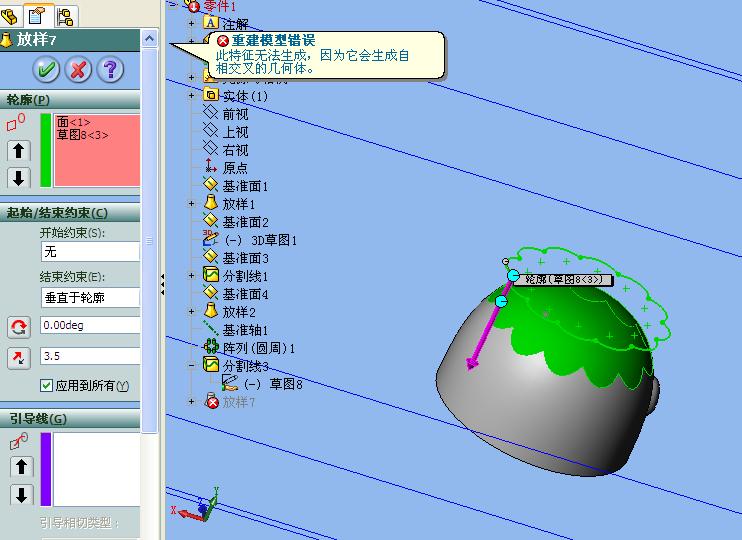The height and width of the screenshot is (540, 742).
Task: Open the 结束约束 dropdown showing 垂直于轮廓
Action: [x=90, y=297]
